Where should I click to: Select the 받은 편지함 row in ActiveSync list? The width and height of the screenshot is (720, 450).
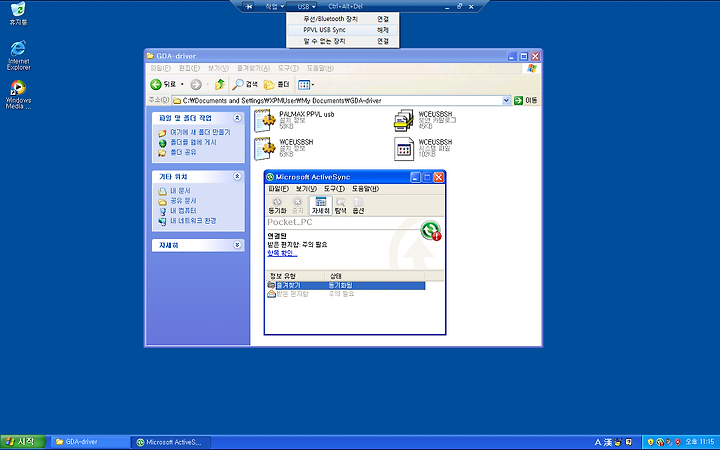point(346,294)
